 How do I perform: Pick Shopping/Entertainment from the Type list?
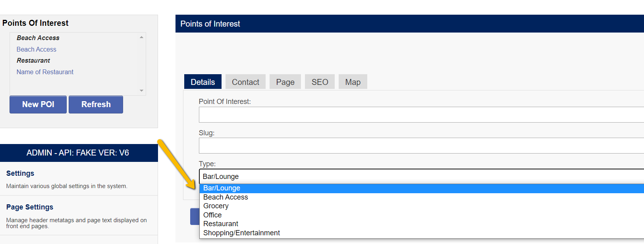(422, 233)
